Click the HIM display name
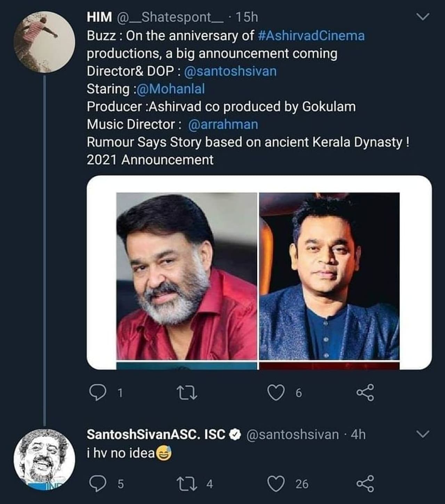 (x=99, y=17)
